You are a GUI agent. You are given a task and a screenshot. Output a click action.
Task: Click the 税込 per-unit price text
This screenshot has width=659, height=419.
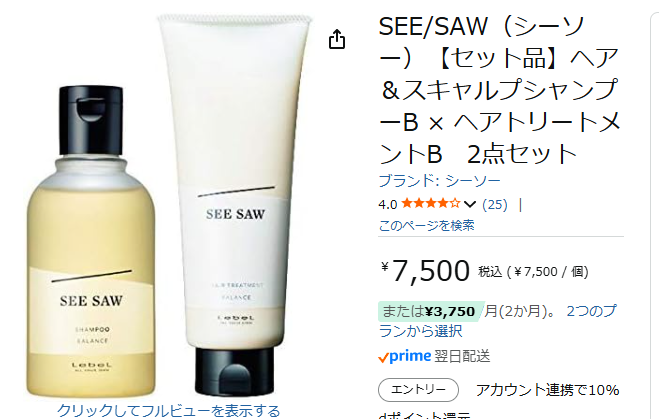tap(533, 272)
